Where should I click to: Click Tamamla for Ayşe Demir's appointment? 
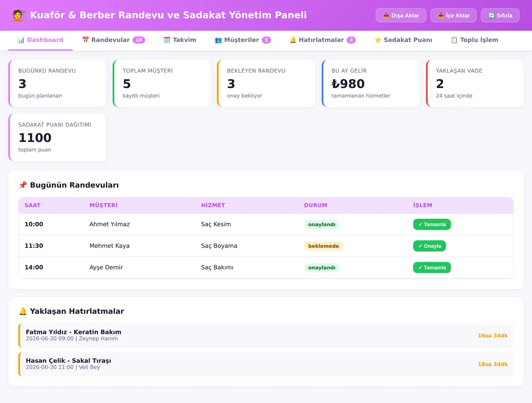point(432,267)
